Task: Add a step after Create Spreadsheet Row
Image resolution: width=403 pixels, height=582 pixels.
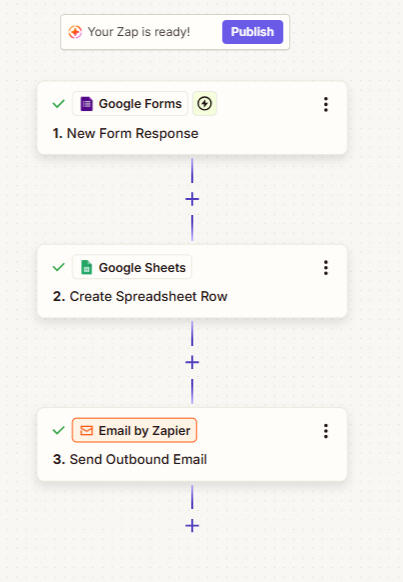Action: (x=192, y=363)
